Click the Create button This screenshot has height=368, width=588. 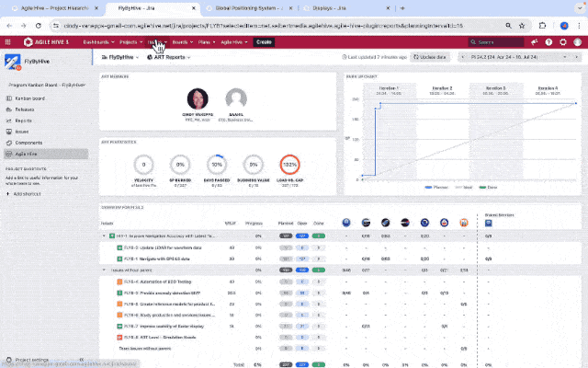pyautogui.click(x=264, y=42)
